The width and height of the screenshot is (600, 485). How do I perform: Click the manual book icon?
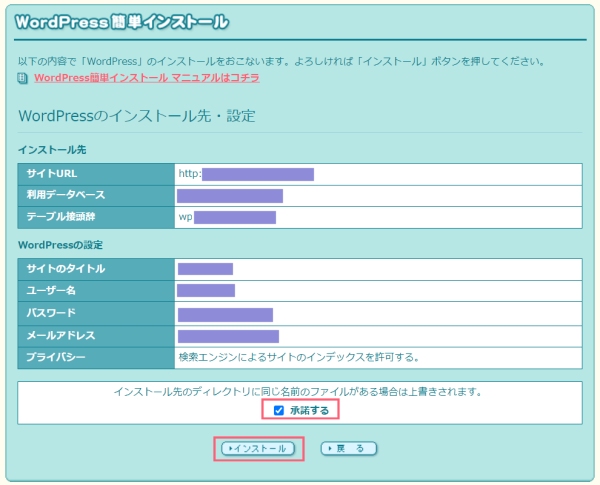tap(24, 77)
